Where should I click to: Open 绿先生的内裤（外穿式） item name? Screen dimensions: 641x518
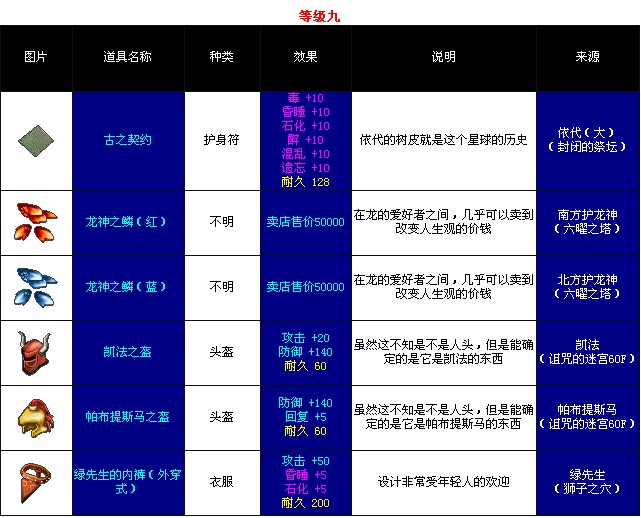tap(128, 482)
